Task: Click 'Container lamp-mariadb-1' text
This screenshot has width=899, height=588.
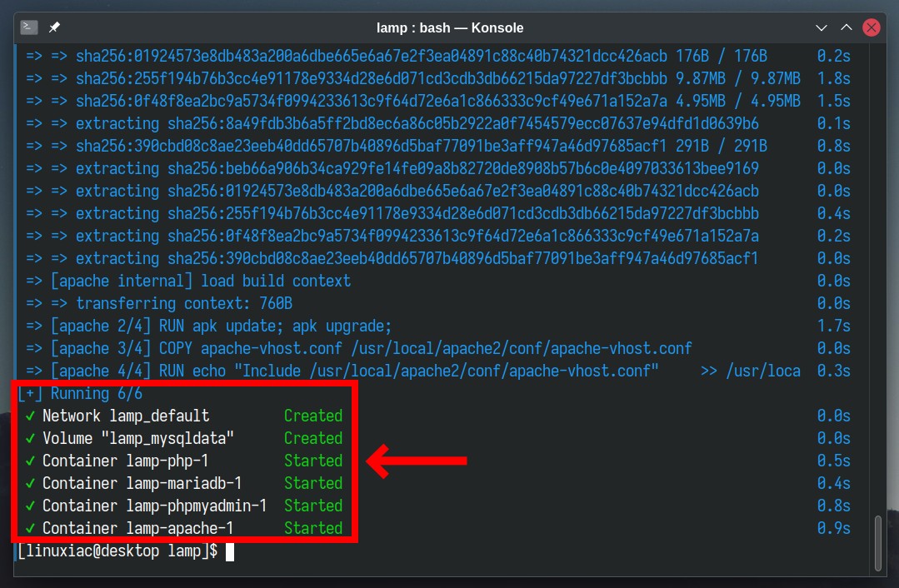Action: [142, 483]
